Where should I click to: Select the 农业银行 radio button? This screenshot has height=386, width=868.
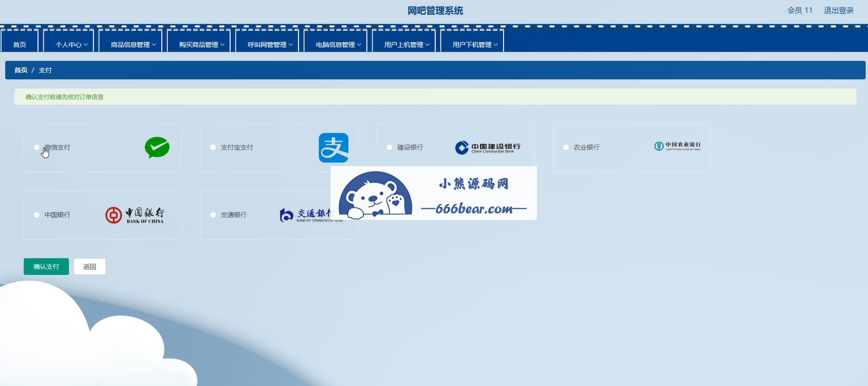pos(566,147)
